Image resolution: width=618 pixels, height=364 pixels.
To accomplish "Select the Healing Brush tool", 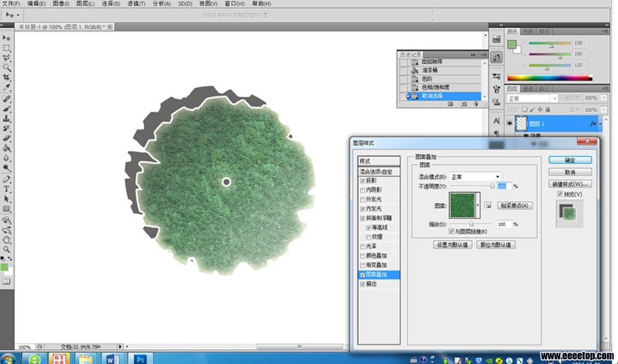I will pyautogui.click(x=6, y=99).
